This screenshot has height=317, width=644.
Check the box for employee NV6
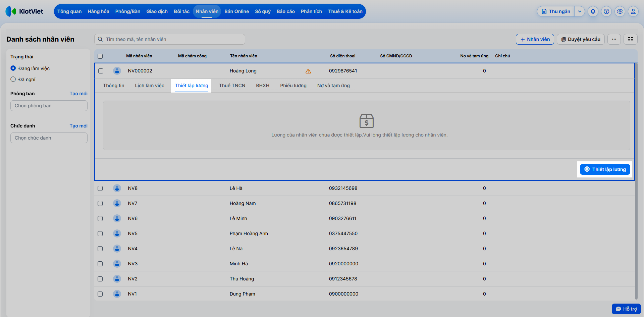click(x=100, y=218)
